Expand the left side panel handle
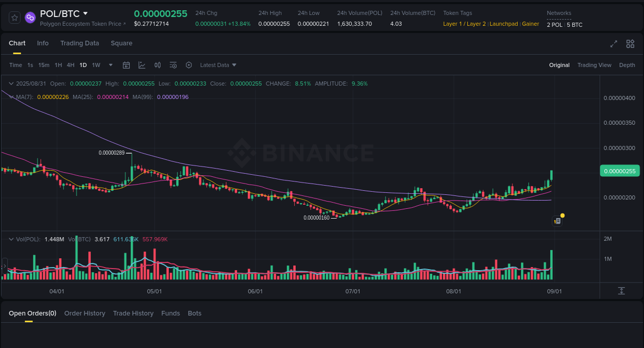This screenshot has height=348, width=644. coord(5,267)
